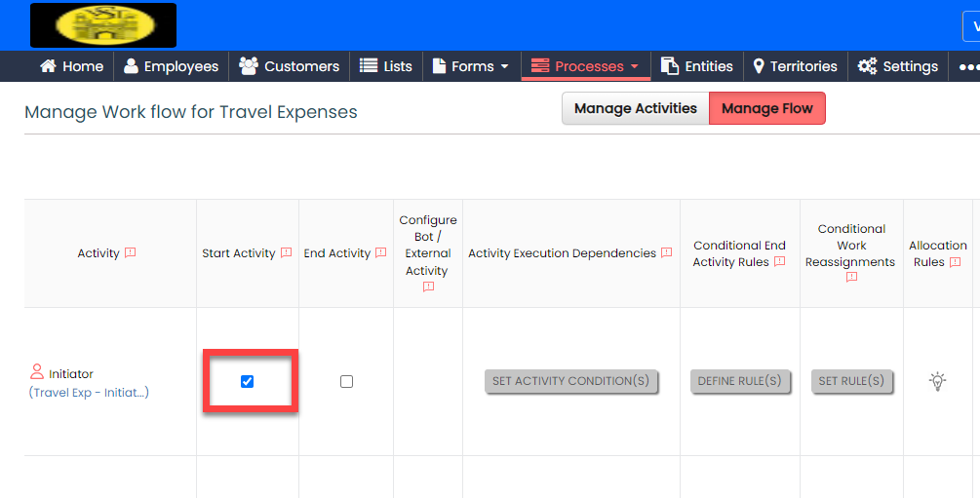Image resolution: width=980 pixels, height=498 pixels.
Task: Click the DEFINE RULE(S) button
Action: [x=739, y=381]
